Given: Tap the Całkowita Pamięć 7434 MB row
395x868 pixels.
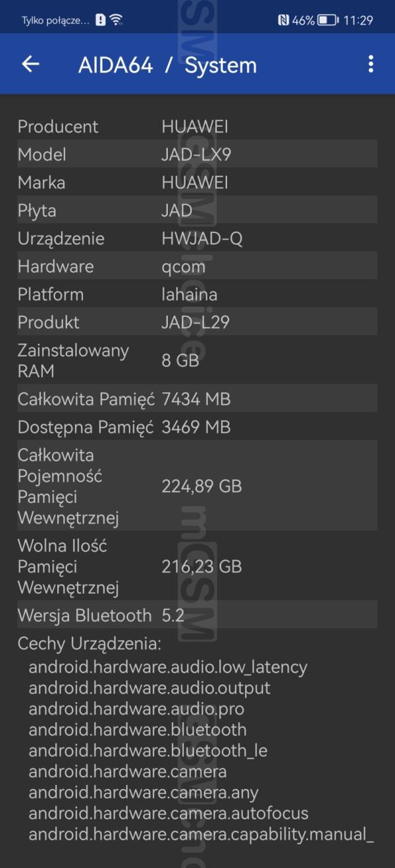Looking at the screenshot, I should point(197,399).
